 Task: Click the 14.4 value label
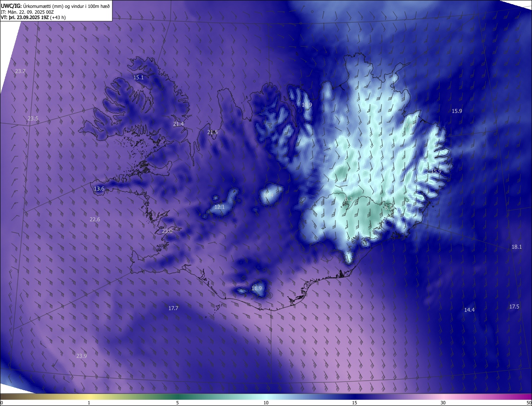coord(469,310)
